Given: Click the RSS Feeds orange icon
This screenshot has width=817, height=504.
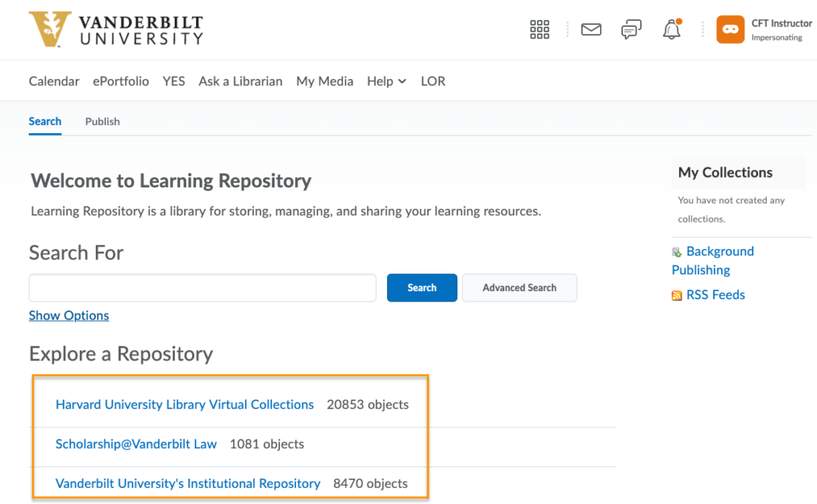Looking at the screenshot, I should (677, 295).
